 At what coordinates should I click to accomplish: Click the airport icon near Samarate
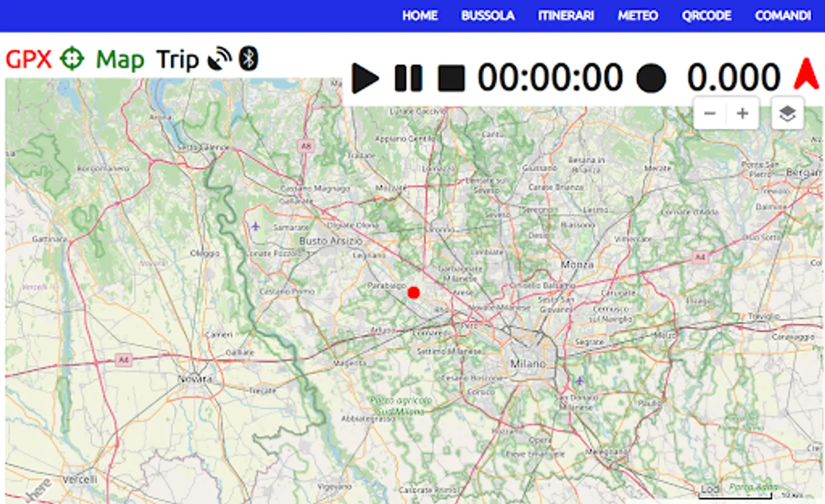tap(256, 226)
